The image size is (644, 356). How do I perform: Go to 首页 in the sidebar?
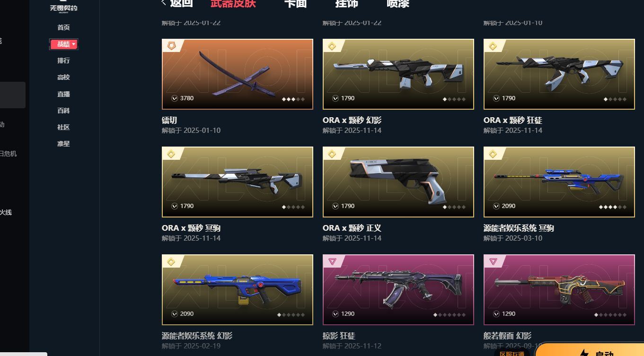tap(63, 27)
